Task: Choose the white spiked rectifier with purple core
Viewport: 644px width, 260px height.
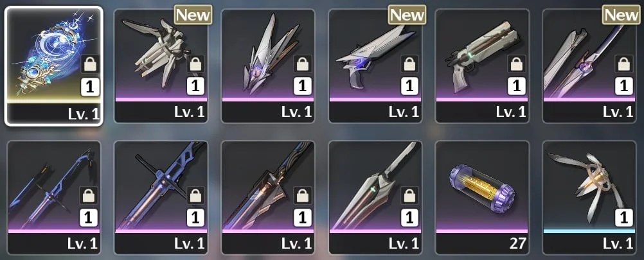Action: pyautogui.click(x=268, y=65)
